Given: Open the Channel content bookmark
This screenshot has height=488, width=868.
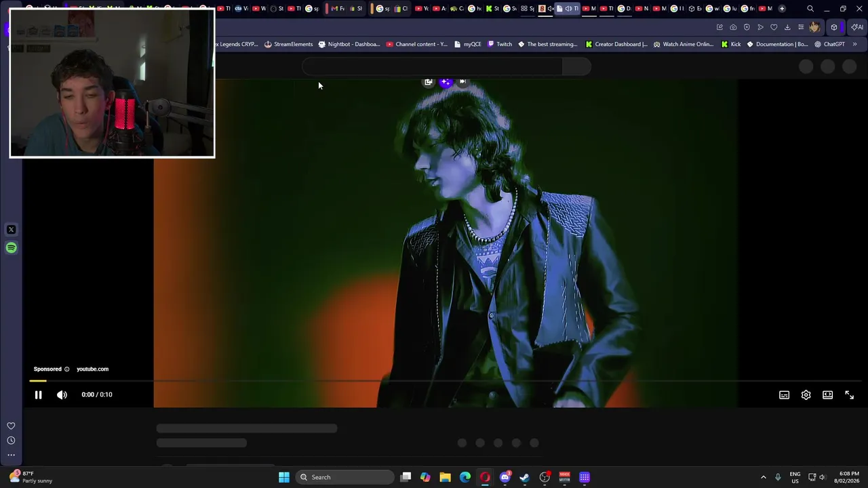Looking at the screenshot, I should (416, 44).
